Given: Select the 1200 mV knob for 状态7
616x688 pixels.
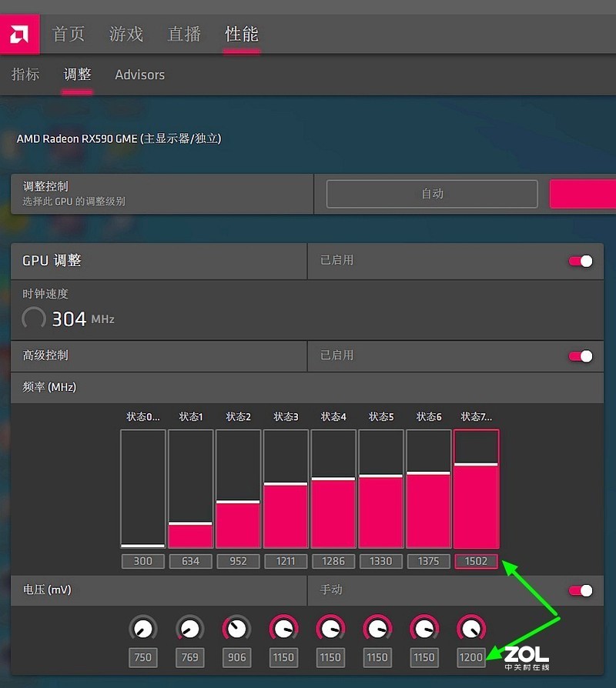Looking at the screenshot, I should click(471, 626).
